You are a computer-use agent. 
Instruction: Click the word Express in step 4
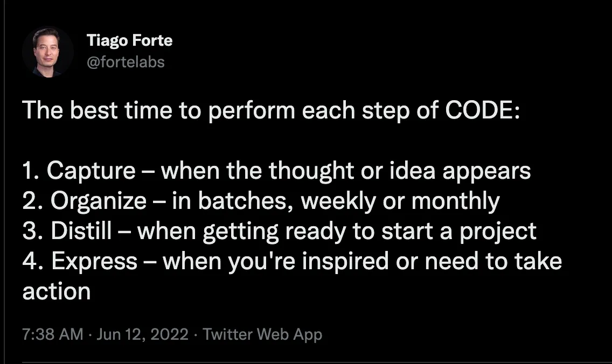[94, 262]
